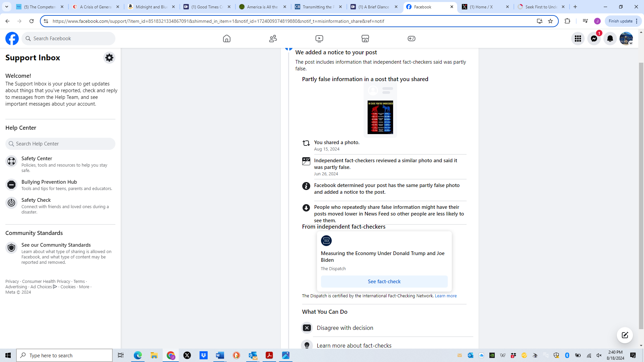
Task: Click the See fact-check button
Action: click(x=384, y=282)
